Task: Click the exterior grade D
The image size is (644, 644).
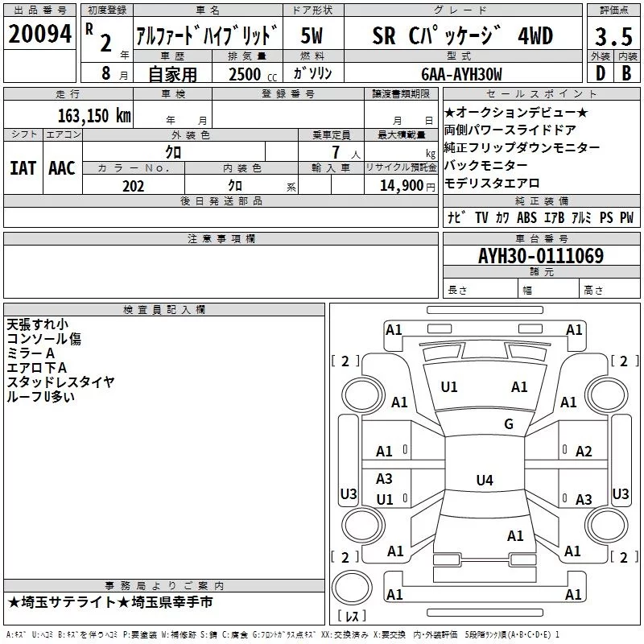Action: pyautogui.click(x=600, y=73)
